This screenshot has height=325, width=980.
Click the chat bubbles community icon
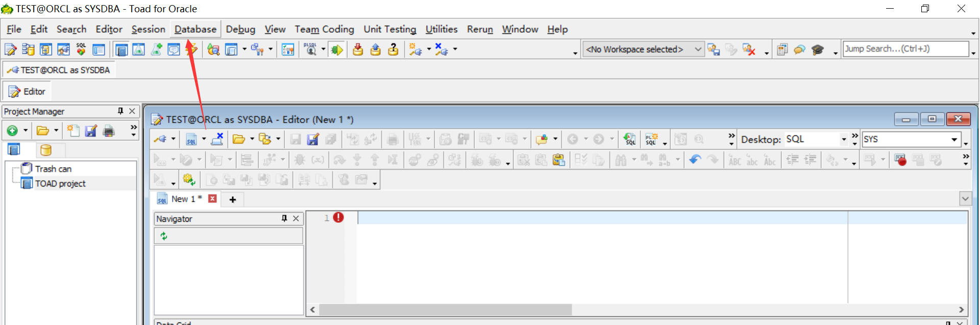pos(800,50)
